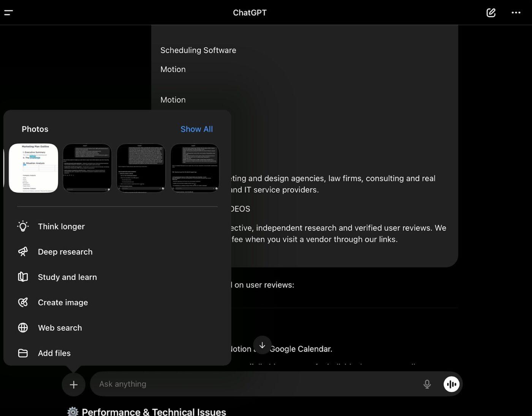Tap the microphone icon for voice dictation
The image size is (532, 416).
(427, 384)
